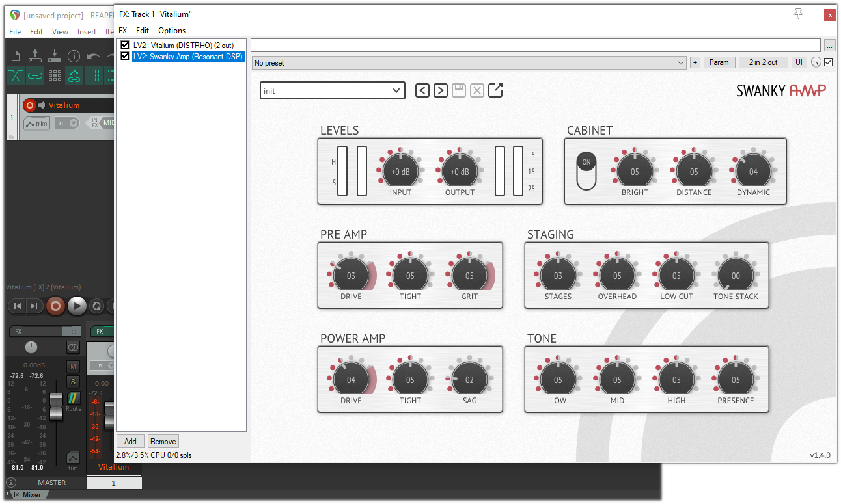The height and width of the screenshot is (504, 841).
Task: Click the info icon beside MASTER label
Action: tap(10, 483)
